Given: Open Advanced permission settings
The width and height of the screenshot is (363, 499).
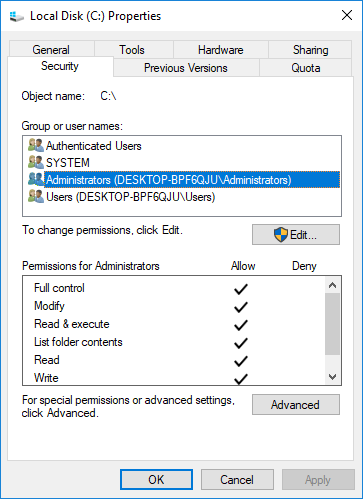Looking at the screenshot, I should click(296, 405).
